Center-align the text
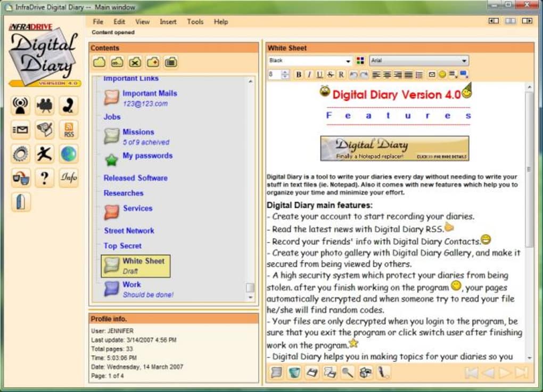 pyautogui.click(x=387, y=75)
